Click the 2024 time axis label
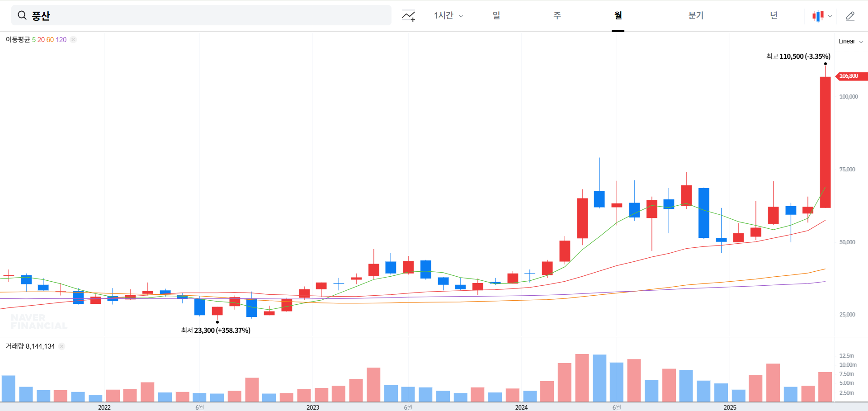 pos(521,407)
